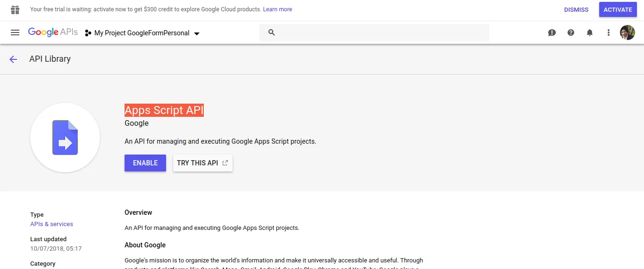Open the APIs & services link
Viewport: 644px width, 269px height.
click(x=51, y=224)
